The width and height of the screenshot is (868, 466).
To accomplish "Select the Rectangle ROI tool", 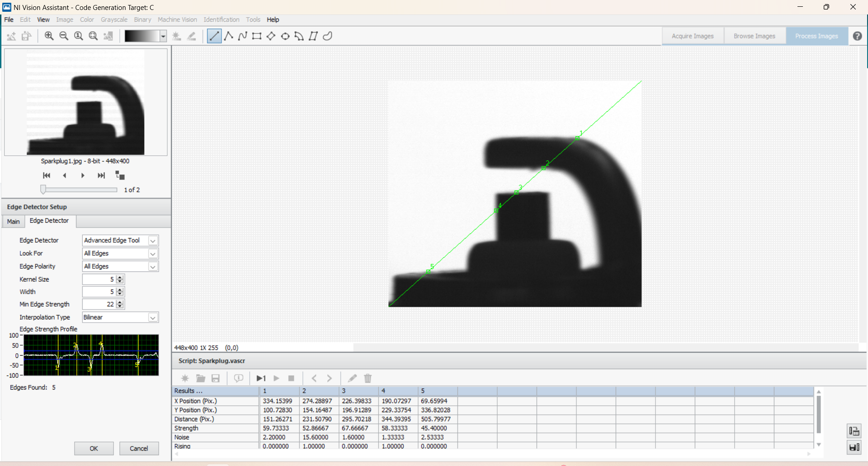I will point(257,36).
